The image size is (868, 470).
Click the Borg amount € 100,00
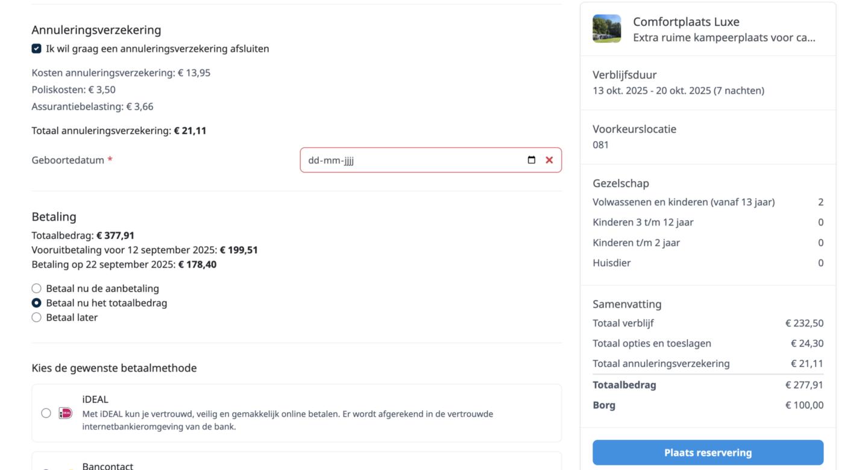(x=804, y=405)
